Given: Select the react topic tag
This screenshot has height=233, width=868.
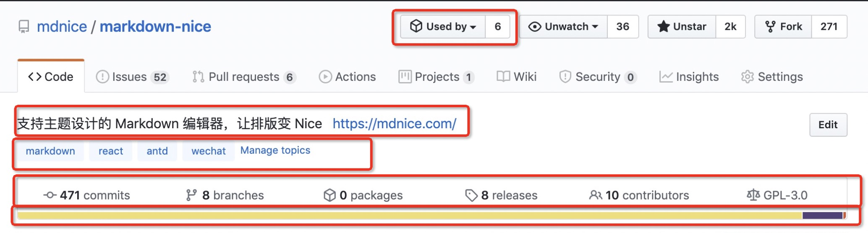Looking at the screenshot, I should pyautogui.click(x=111, y=151).
